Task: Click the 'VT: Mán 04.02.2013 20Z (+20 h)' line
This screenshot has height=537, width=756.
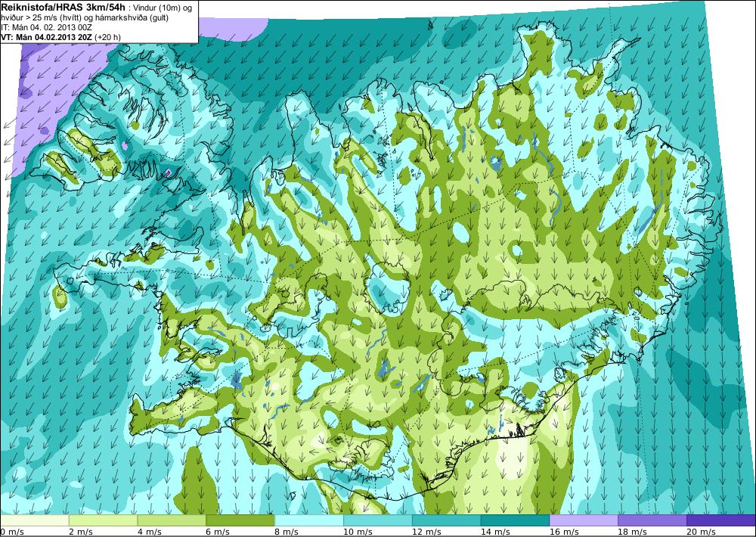Action: point(61,37)
